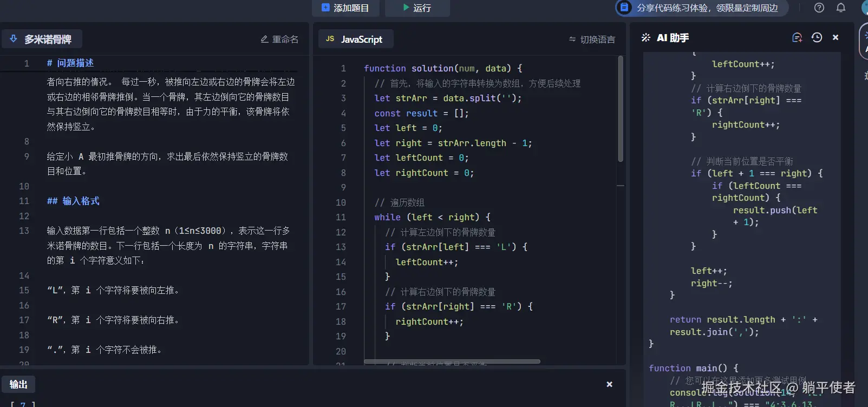Close the AI 助手 panel
Screen dimensions: 868x407
tap(836, 37)
